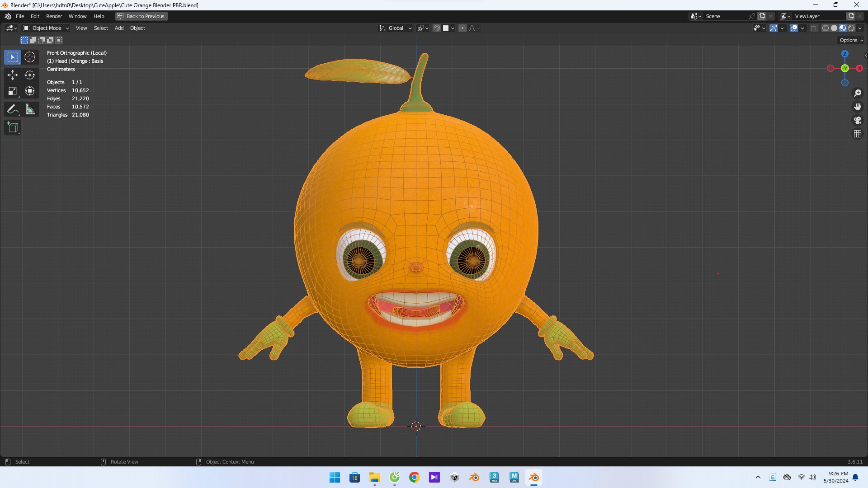The image size is (868, 488).
Task: Toggle viewport gizmos display
Action: pos(774,28)
